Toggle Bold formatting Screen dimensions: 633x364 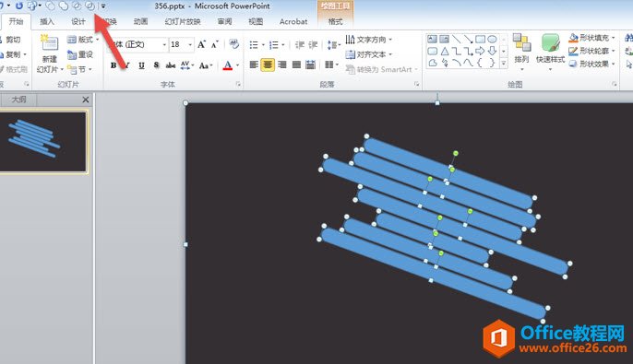[x=113, y=65]
